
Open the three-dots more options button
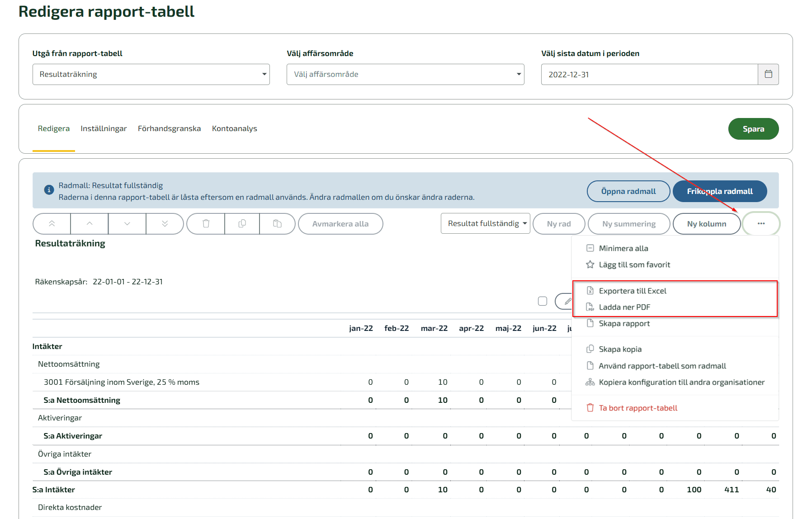761,224
